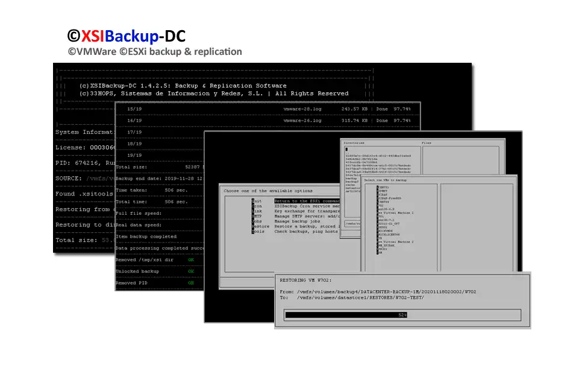Click the 'Manage backup jobs' description
Image resolution: width=588 pixels, height=368 pixels.
point(298,221)
